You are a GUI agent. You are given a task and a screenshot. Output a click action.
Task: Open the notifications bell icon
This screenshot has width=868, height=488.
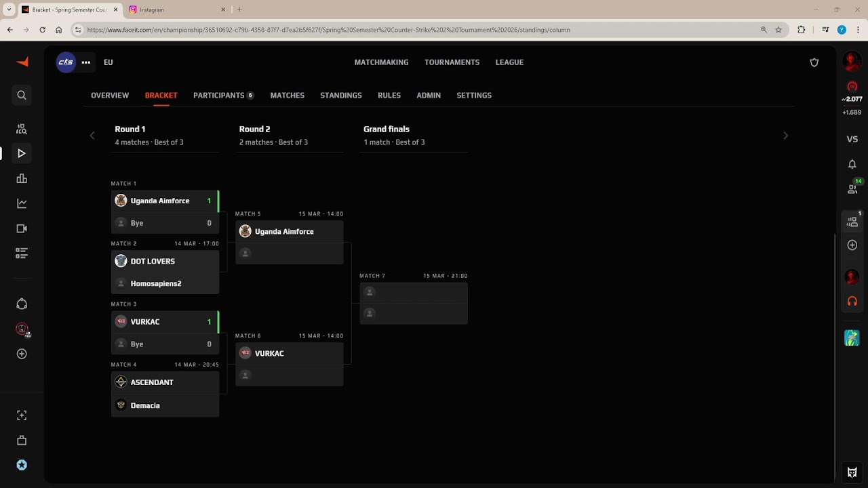[852, 164]
